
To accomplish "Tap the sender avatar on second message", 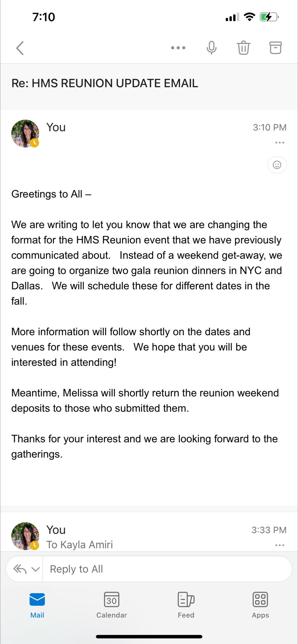I will pos(25,536).
